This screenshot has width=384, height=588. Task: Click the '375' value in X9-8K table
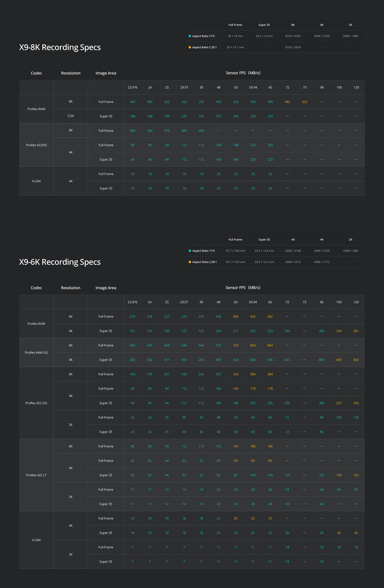pyautogui.click(x=167, y=131)
